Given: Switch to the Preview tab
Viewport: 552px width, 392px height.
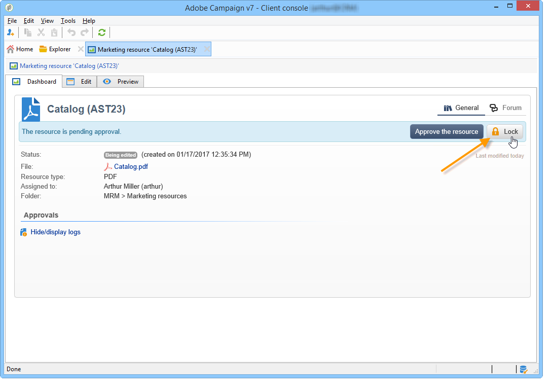Looking at the screenshot, I should (x=121, y=82).
